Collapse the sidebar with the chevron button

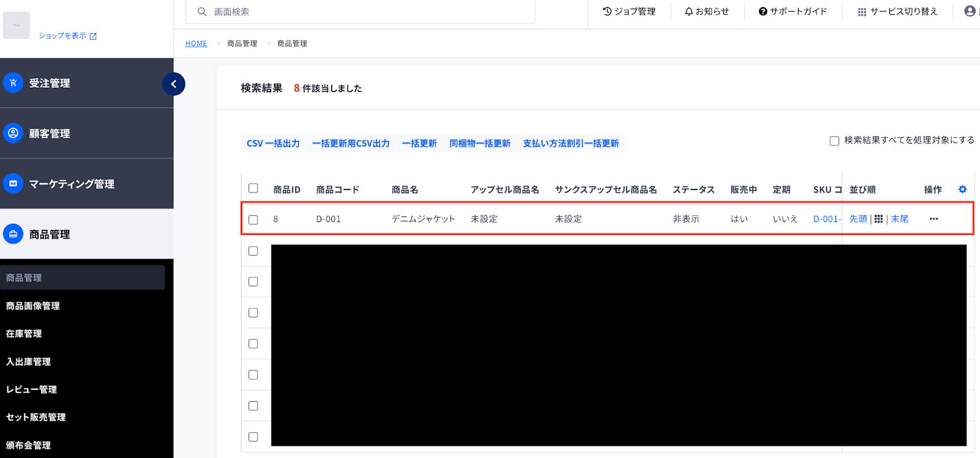[173, 84]
